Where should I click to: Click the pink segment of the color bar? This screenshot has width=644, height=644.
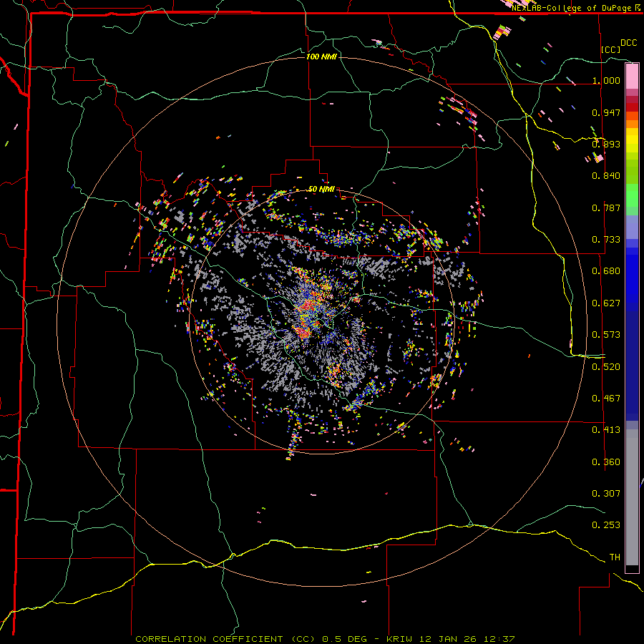click(x=632, y=77)
